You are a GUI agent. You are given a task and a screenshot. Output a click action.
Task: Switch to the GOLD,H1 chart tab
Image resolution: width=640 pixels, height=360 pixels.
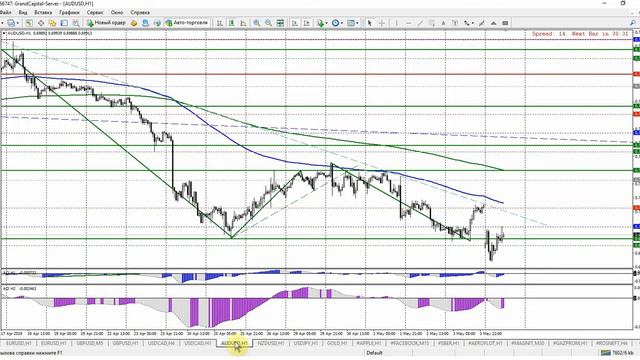click(x=337, y=343)
